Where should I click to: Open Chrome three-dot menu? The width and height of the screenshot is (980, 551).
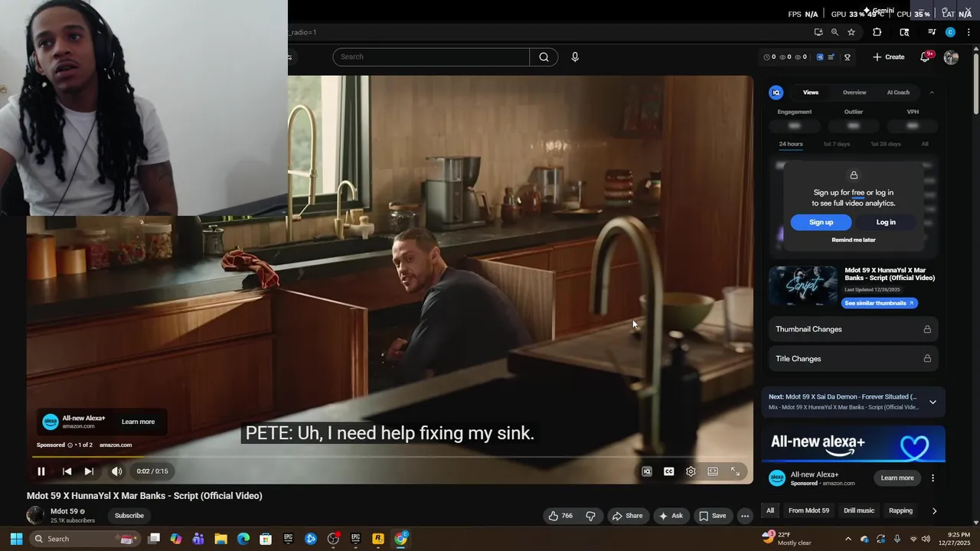tap(969, 32)
